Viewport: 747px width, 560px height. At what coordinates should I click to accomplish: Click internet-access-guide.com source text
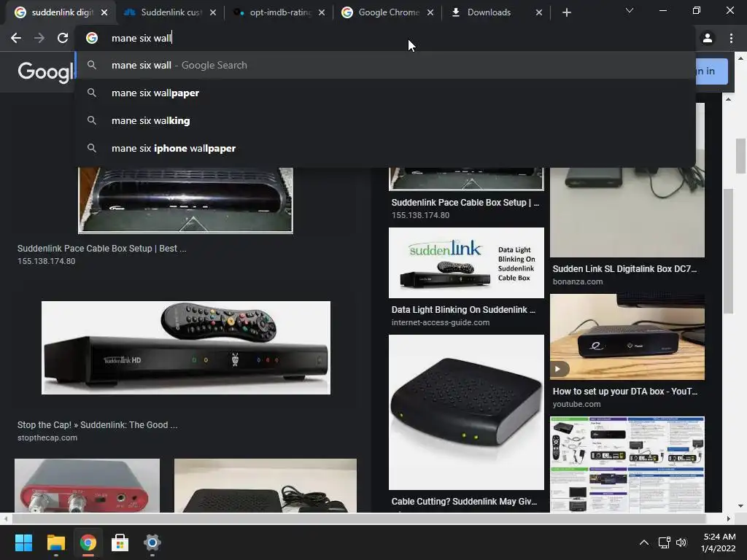[440, 322]
